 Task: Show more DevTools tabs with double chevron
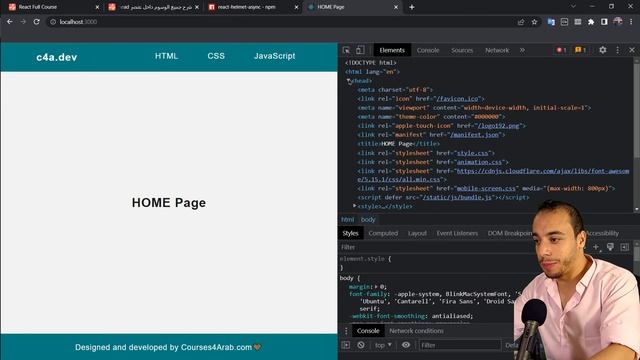pos(522,50)
